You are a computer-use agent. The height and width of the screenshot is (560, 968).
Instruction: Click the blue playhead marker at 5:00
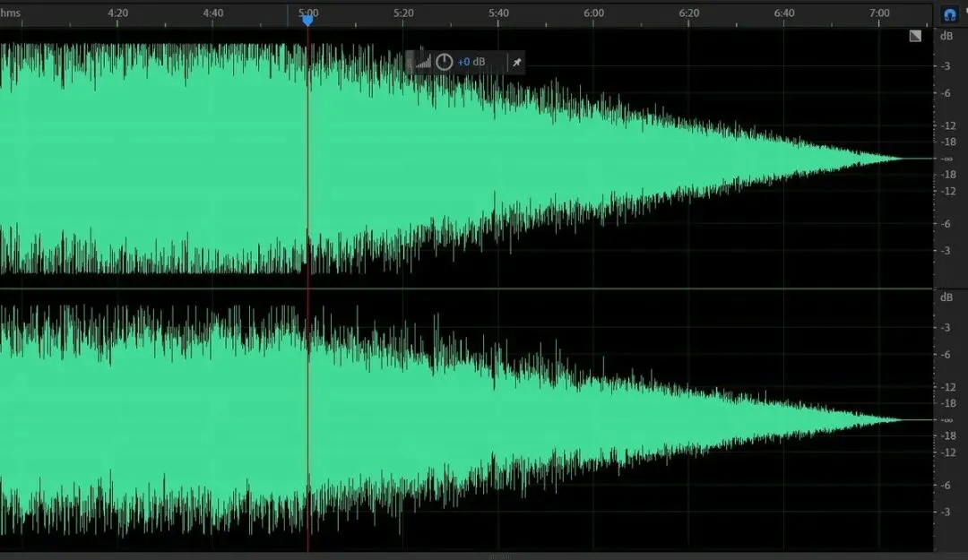(307, 20)
